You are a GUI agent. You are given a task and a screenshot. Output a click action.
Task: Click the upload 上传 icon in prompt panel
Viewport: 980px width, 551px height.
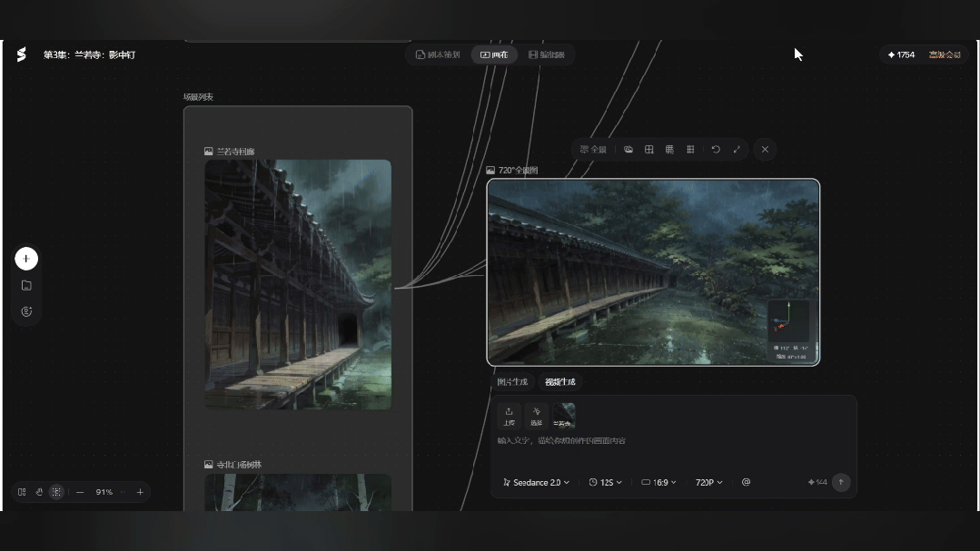click(x=509, y=416)
